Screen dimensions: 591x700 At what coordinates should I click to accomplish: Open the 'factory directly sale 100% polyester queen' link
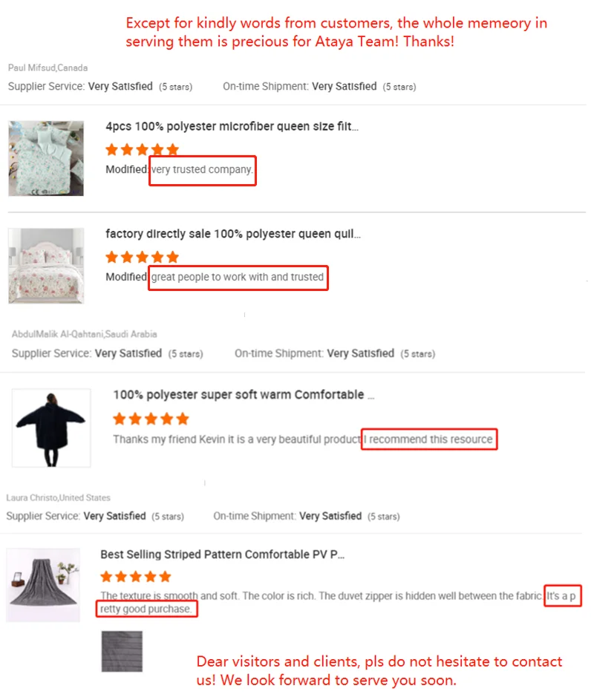(x=233, y=234)
